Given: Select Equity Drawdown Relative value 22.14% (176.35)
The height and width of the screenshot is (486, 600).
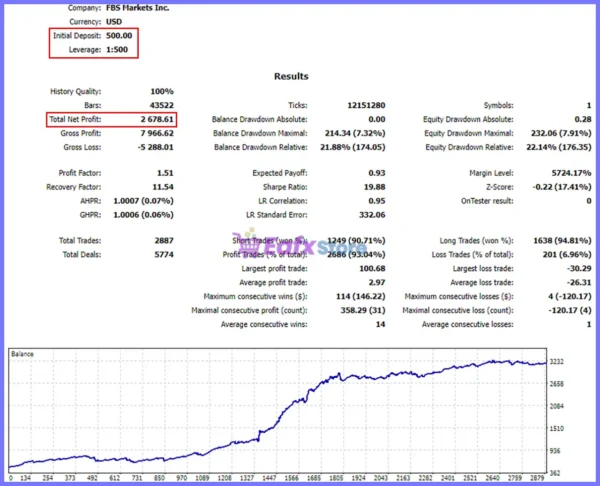Looking at the screenshot, I should (559, 147).
